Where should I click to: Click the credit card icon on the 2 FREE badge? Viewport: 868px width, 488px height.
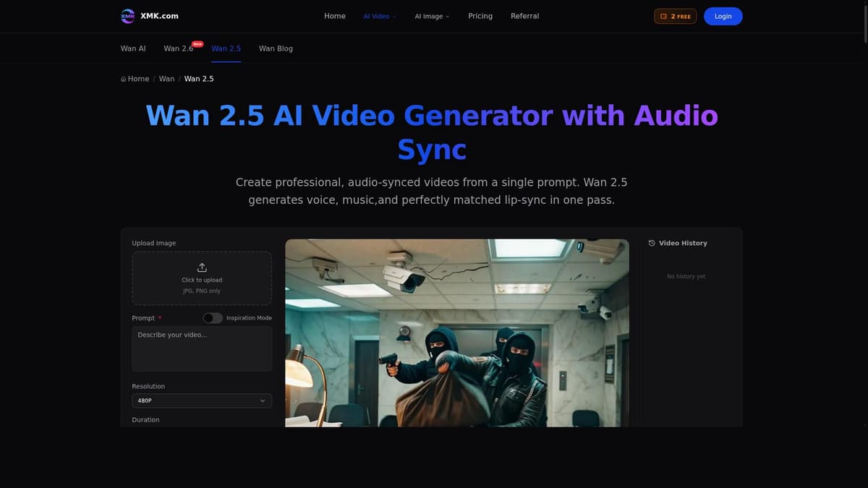click(x=663, y=15)
